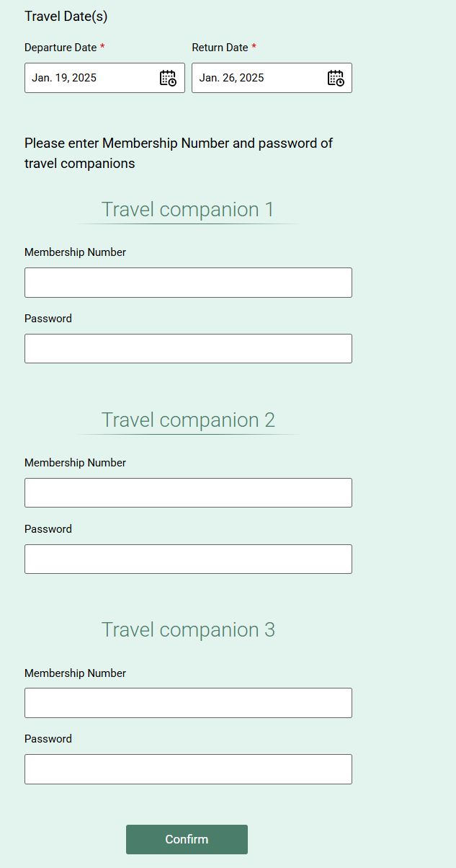The image size is (456, 868).
Task: Focus Travel companion 3 Password field
Action: 188,769
